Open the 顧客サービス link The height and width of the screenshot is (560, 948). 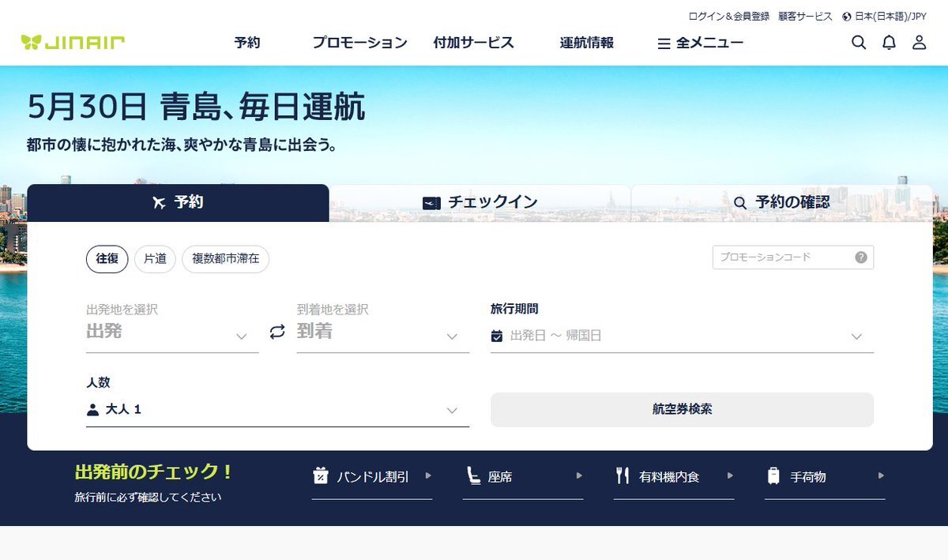tap(805, 16)
